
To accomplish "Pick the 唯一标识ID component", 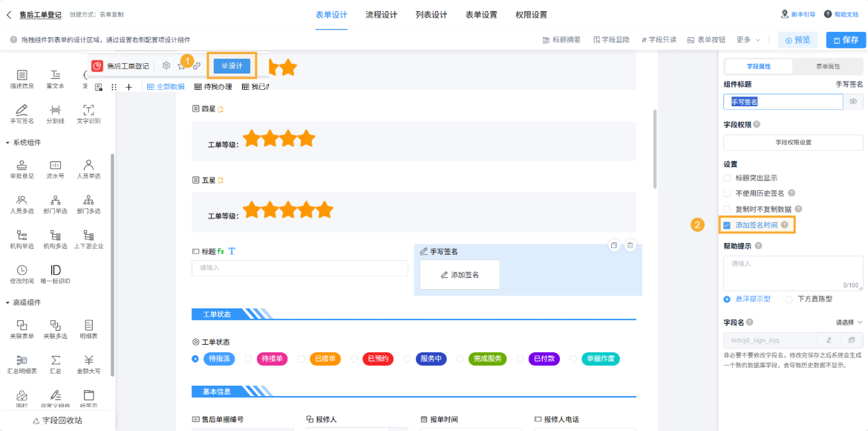I will point(56,275).
